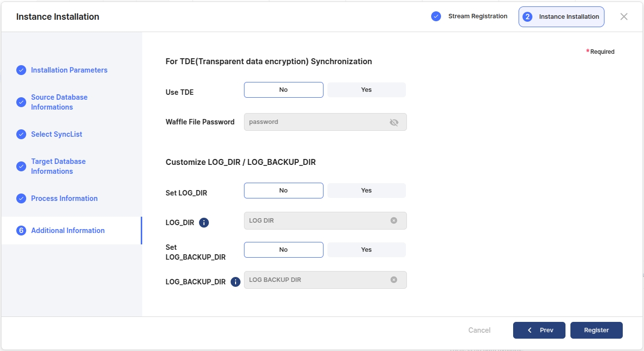Click the LOG_BACKUP_DIR info icon

pyautogui.click(x=236, y=282)
